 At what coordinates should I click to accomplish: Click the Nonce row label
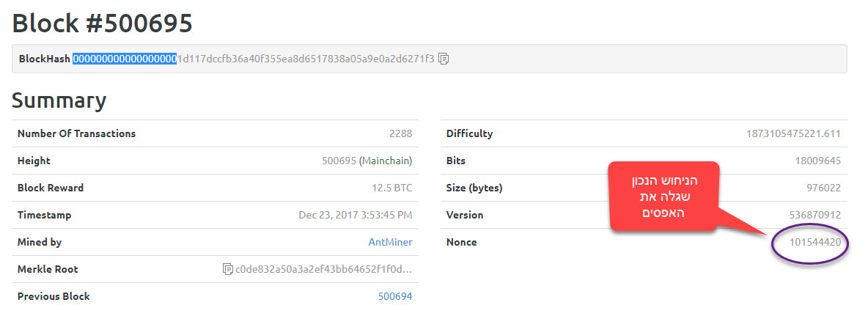[462, 242]
